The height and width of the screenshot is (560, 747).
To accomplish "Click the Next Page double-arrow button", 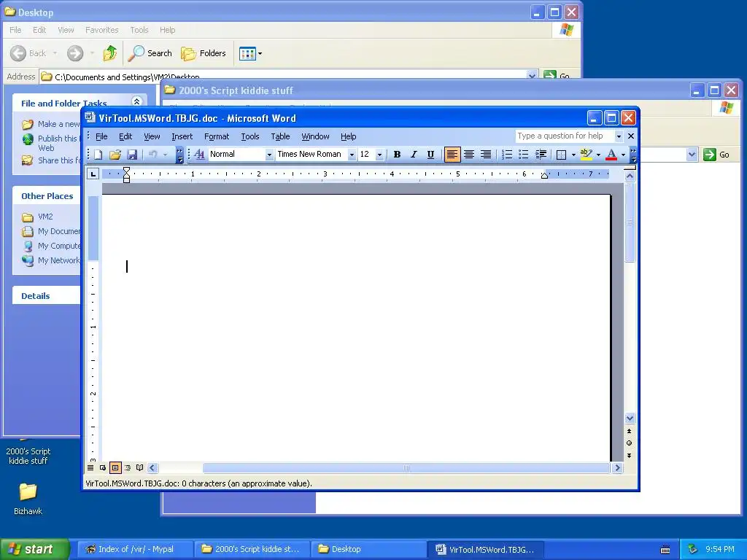I will [x=630, y=455].
